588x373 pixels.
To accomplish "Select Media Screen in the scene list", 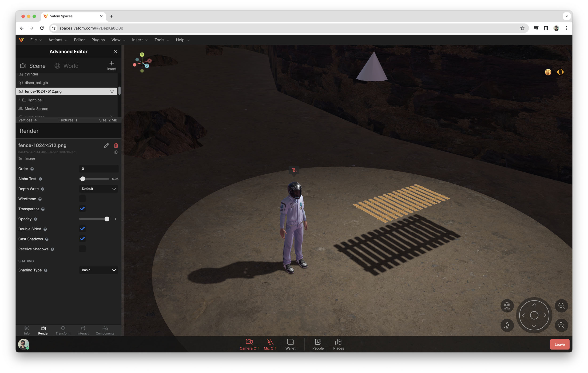I will pyautogui.click(x=67, y=109).
